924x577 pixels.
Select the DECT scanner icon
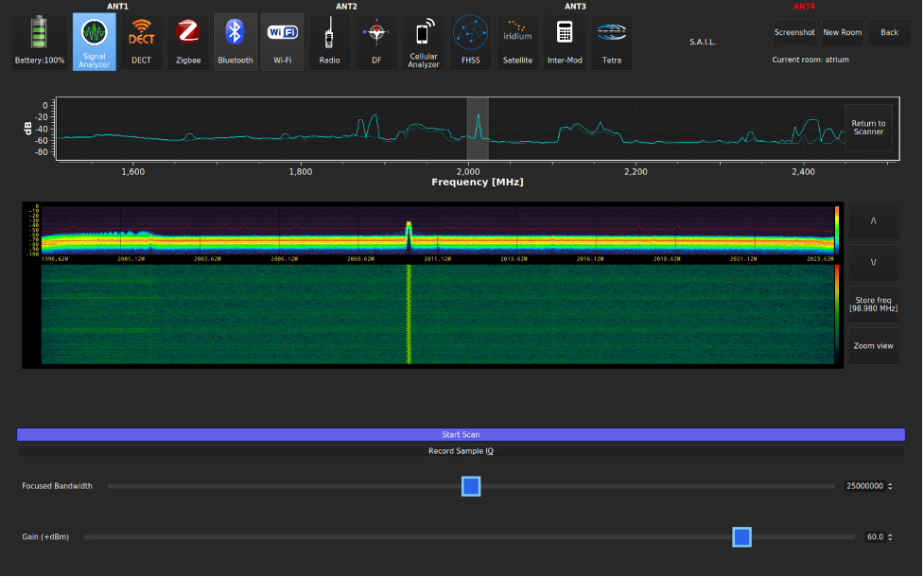click(x=141, y=41)
